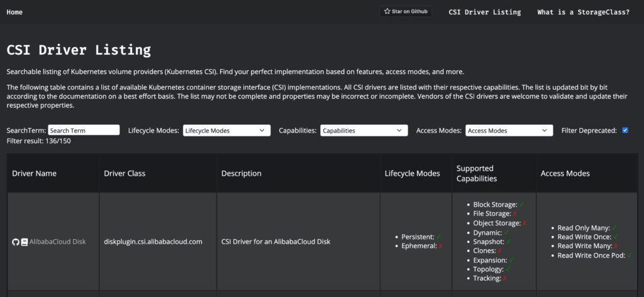Click the Driver Name column header

34,173
